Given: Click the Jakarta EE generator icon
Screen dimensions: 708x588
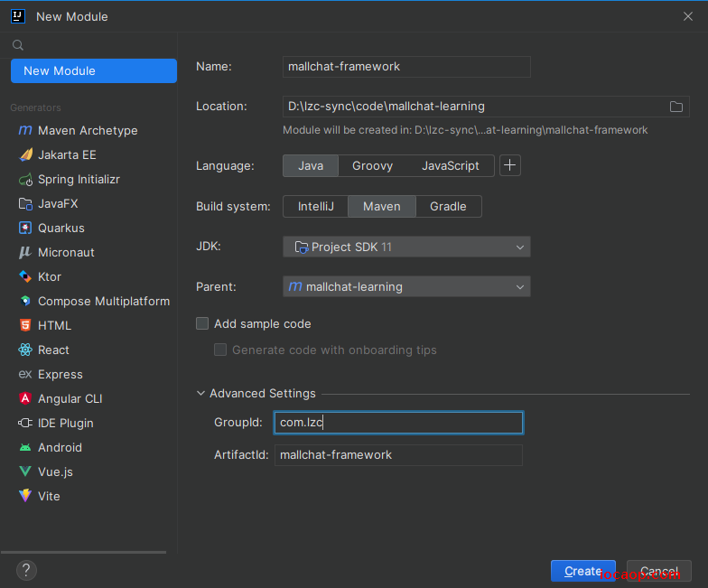Looking at the screenshot, I should [x=25, y=155].
